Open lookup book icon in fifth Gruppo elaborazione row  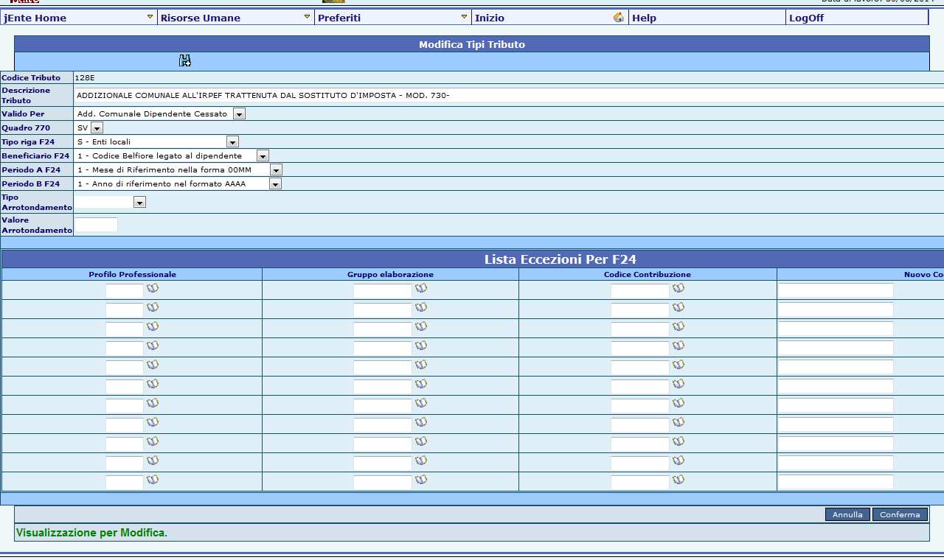point(421,365)
